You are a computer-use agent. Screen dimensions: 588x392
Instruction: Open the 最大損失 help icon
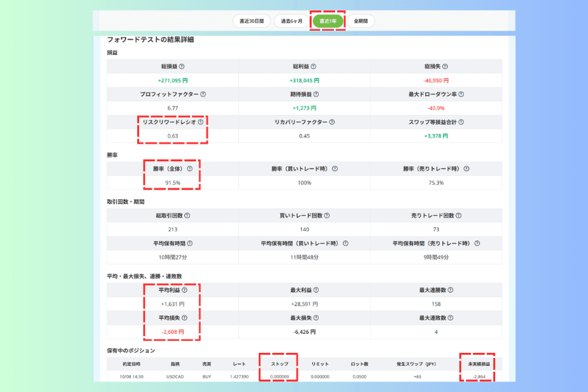click(316, 318)
